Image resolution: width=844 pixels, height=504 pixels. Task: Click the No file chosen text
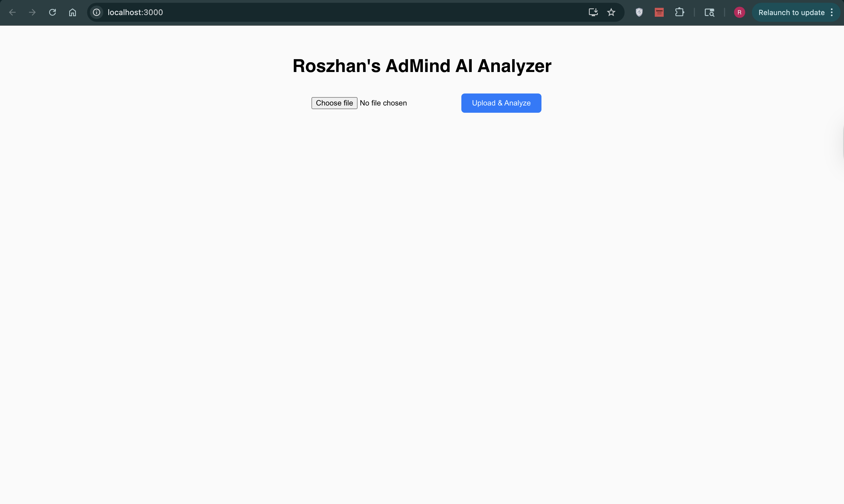(383, 103)
